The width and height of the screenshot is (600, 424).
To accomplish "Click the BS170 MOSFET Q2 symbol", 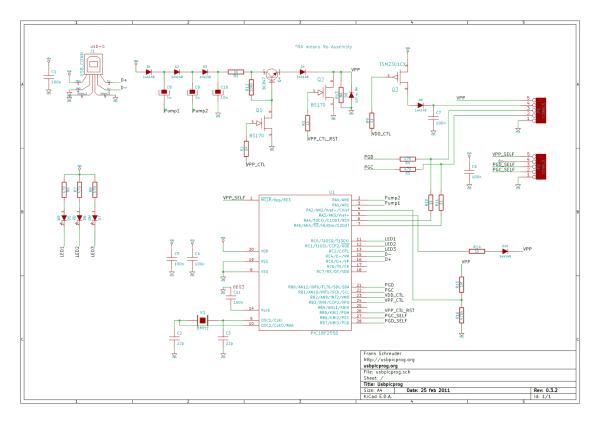I will coord(328,92).
